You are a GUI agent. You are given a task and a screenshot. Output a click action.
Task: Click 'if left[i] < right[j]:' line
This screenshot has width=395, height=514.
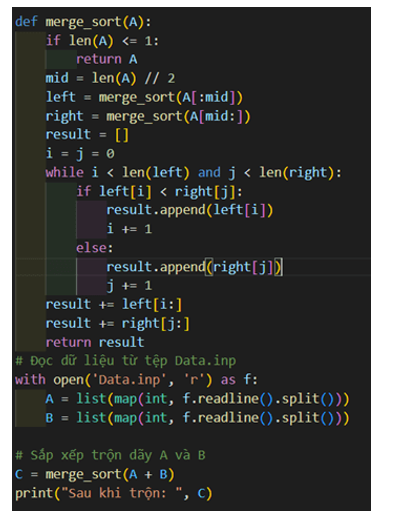pyautogui.click(x=159, y=192)
